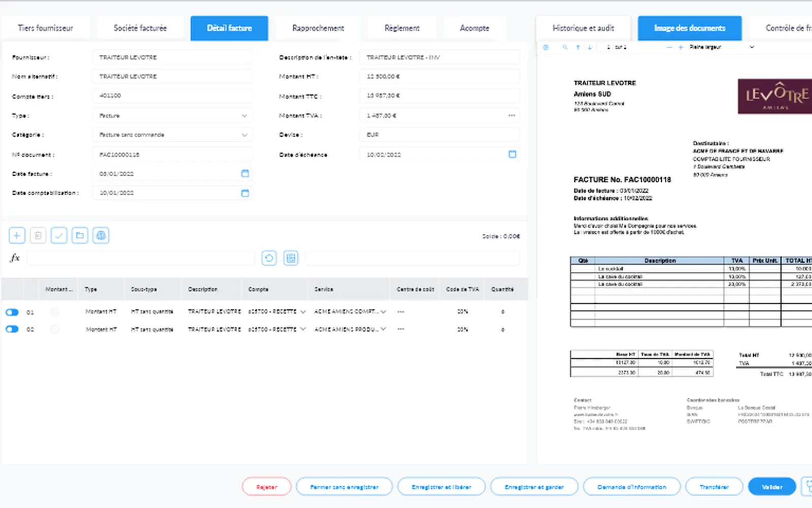This screenshot has width=812, height=508.
Task: Click the Rejeter button
Action: (x=267, y=487)
